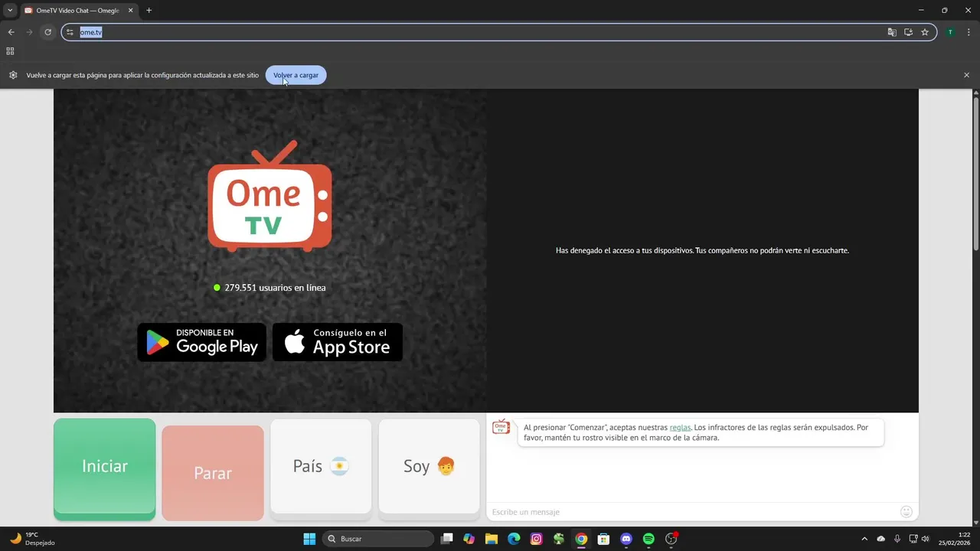
Task: Open File Explorer from taskbar
Action: click(492, 539)
